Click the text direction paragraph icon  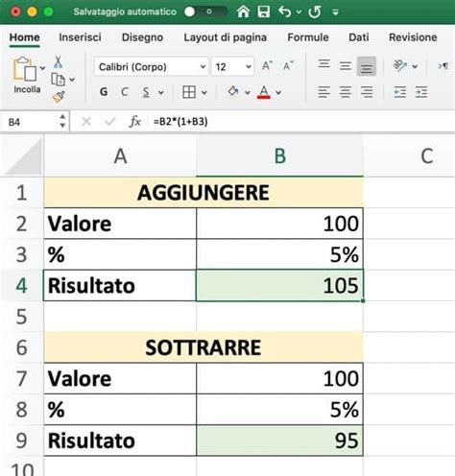443,66
